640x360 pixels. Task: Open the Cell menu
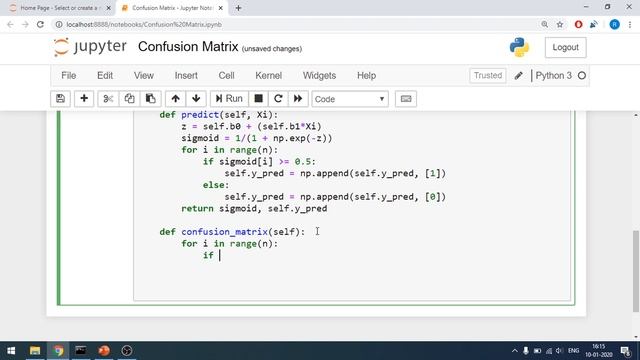click(x=227, y=76)
